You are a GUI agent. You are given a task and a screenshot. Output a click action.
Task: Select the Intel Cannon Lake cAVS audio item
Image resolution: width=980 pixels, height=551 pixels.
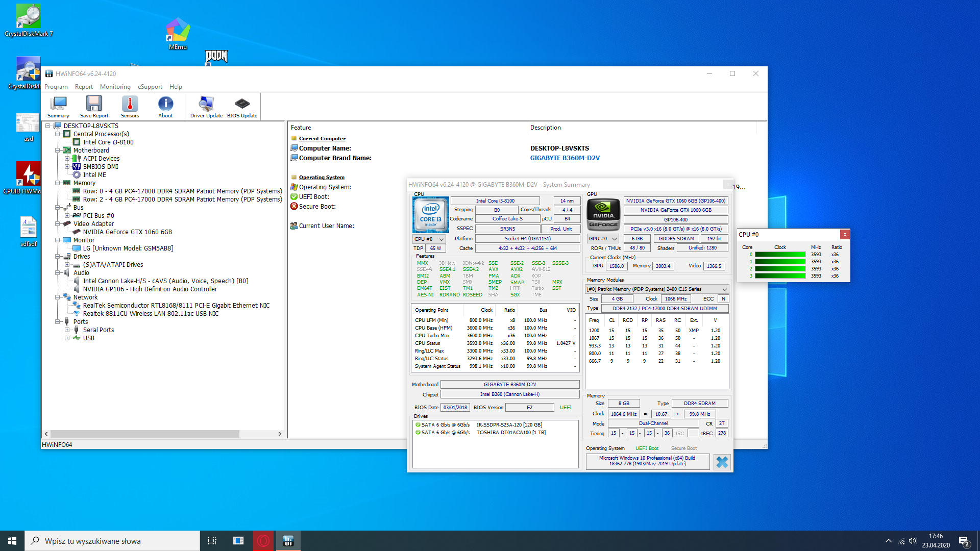click(165, 281)
